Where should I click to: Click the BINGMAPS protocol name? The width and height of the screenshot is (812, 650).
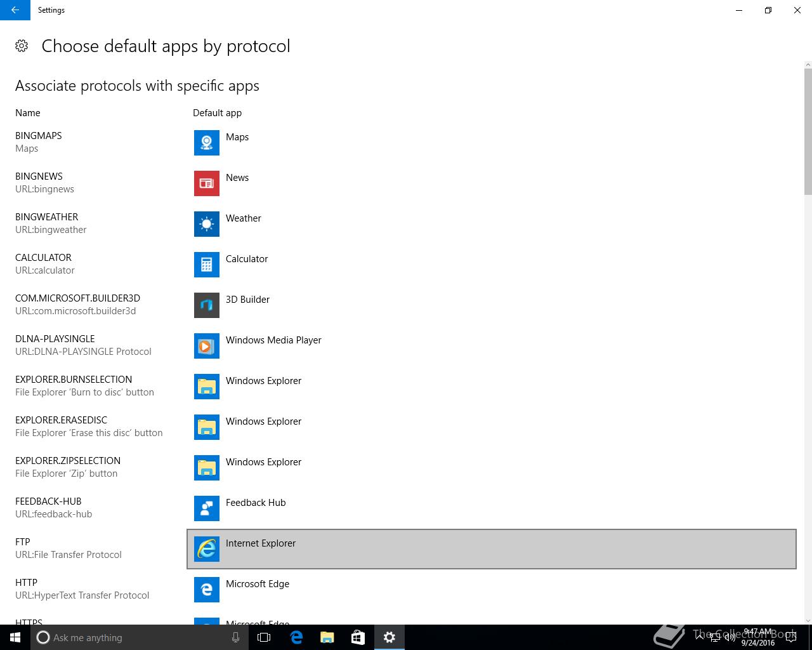[39, 136]
